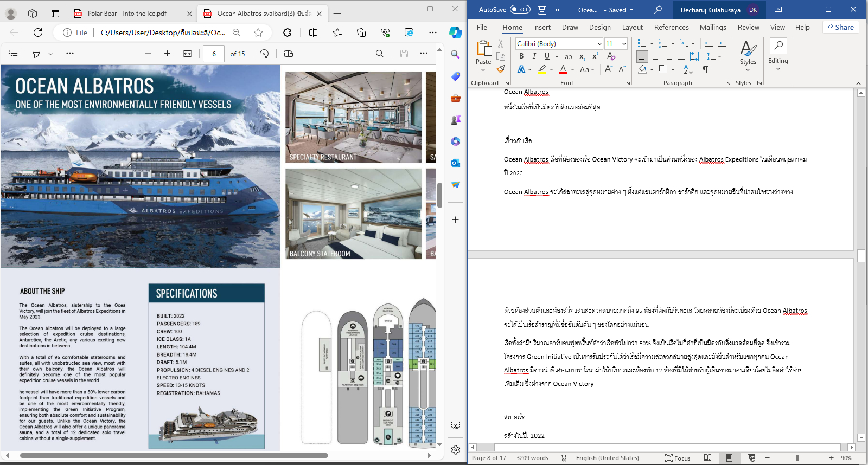
Task: Click the Rotate icon in PDF toolbar
Action: click(264, 54)
